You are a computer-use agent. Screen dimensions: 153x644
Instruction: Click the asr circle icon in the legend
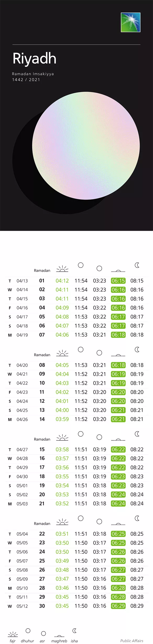[x=44, y=634]
